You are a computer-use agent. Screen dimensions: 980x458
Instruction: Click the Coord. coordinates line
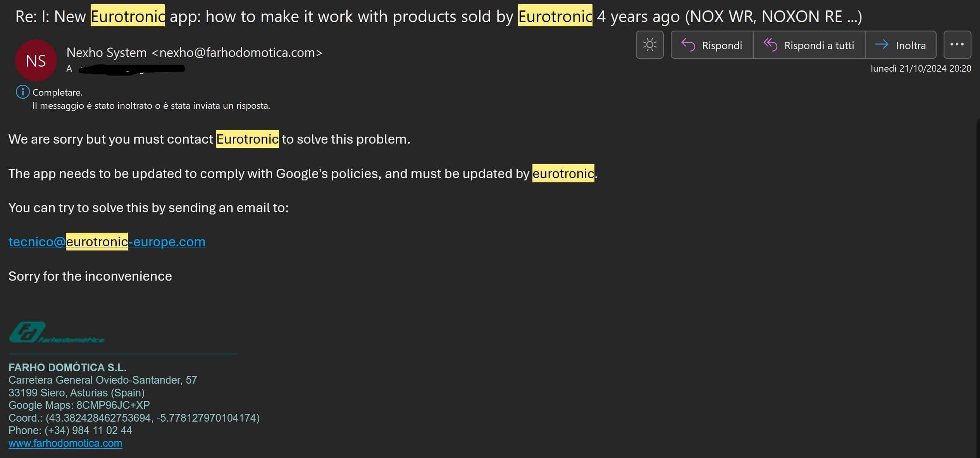(134, 418)
